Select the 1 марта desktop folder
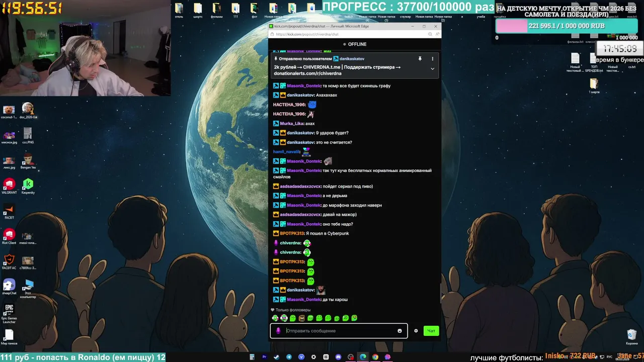Image resolution: width=644 pixels, height=362 pixels. click(x=594, y=86)
